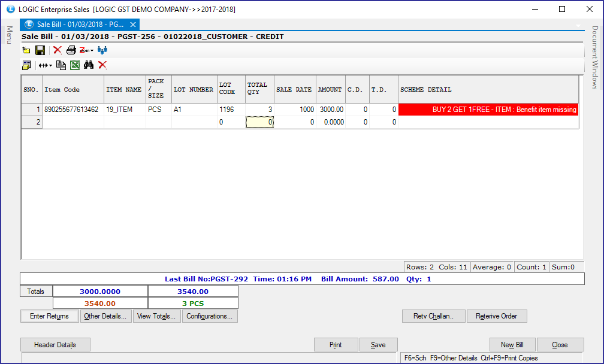
Task: Click the orange totals value 3540.00
Action: click(x=100, y=304)
